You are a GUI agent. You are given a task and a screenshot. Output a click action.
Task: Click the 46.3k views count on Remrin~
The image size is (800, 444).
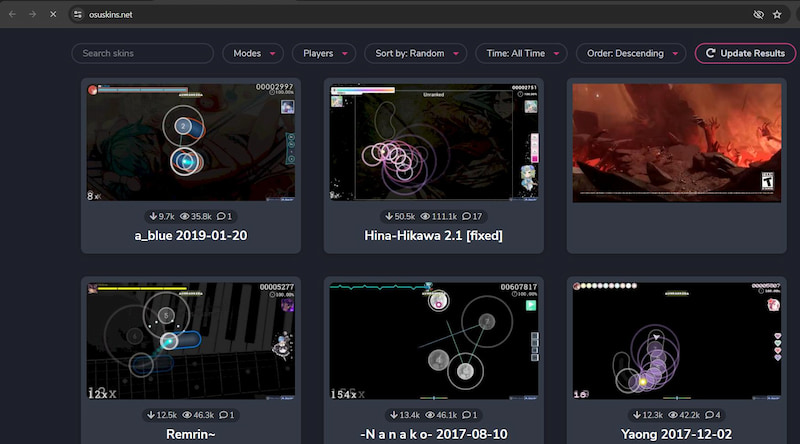[198, 415]
